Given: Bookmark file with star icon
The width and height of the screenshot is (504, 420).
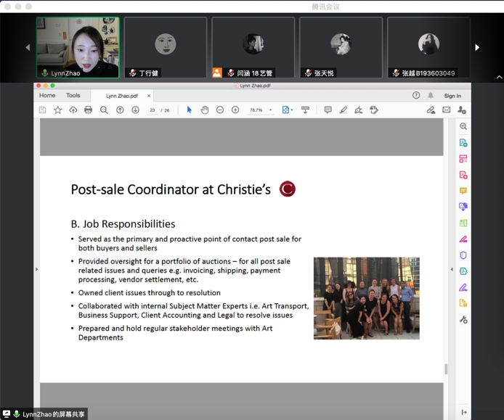Looking at the screenshot, I should [x=57, y=110].
